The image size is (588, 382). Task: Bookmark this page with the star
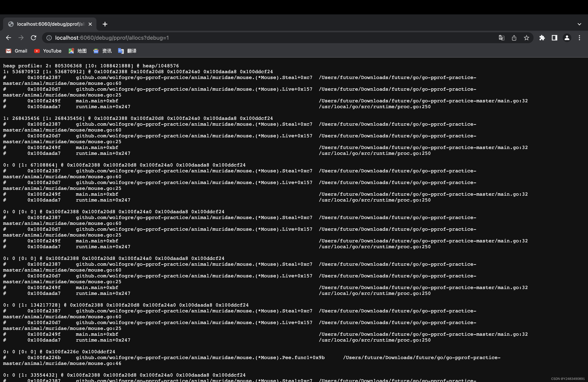click(x=527, y=38)
